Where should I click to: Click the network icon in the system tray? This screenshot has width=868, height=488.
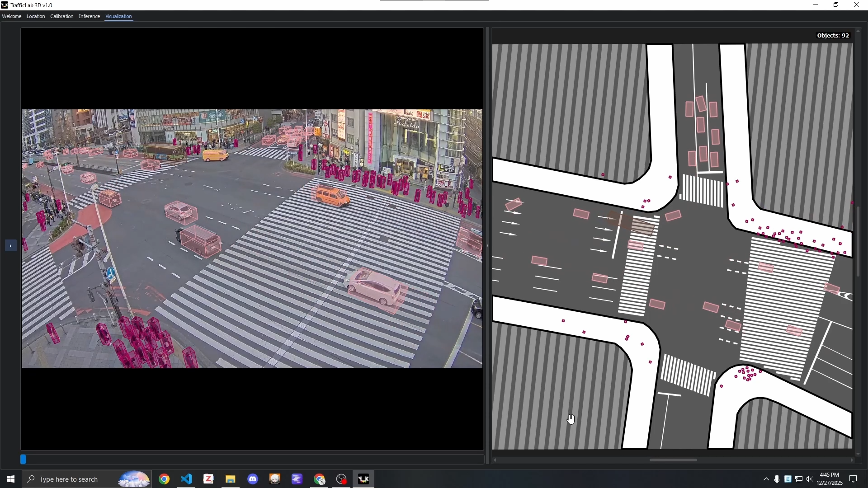point(799,480)
